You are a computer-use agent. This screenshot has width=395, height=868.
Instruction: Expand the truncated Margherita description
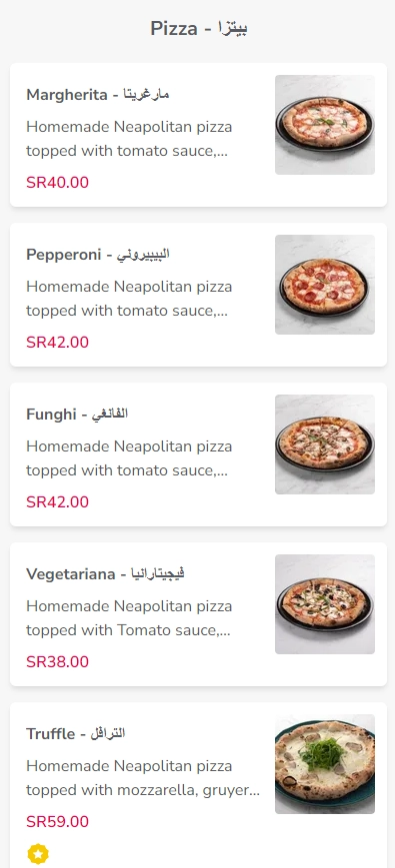pos(129,139)
